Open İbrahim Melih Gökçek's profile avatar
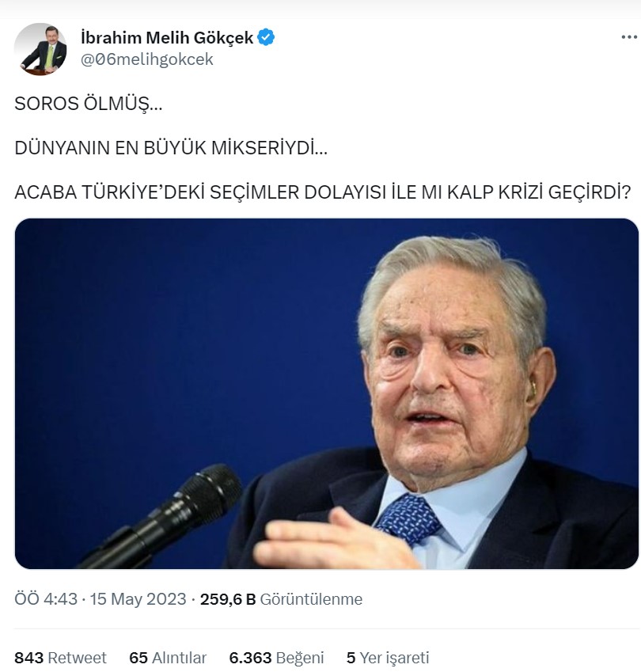The height and width of the screenshot is (672, 641). (40, 49)
